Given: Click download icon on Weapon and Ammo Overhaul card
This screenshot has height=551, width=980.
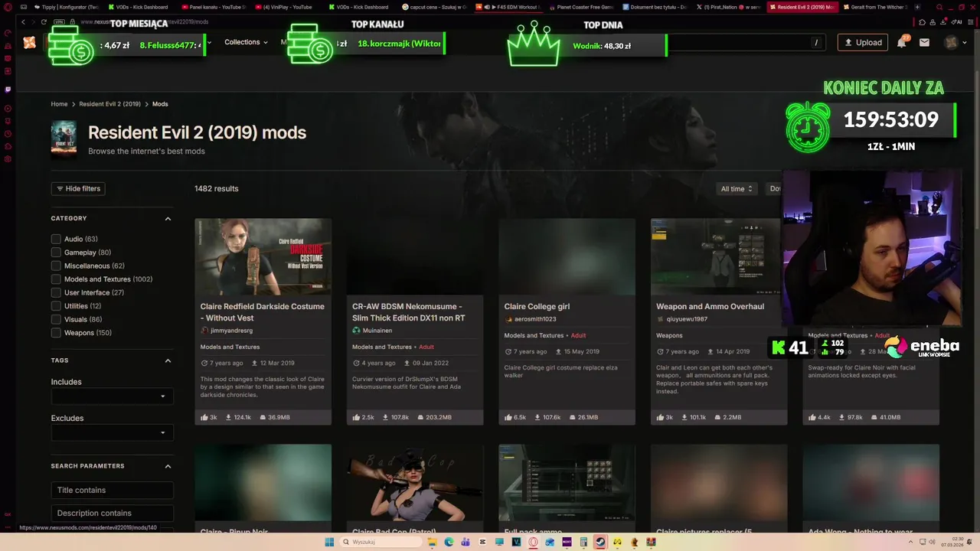Looking at the screenshot, I should pos(684,418).
